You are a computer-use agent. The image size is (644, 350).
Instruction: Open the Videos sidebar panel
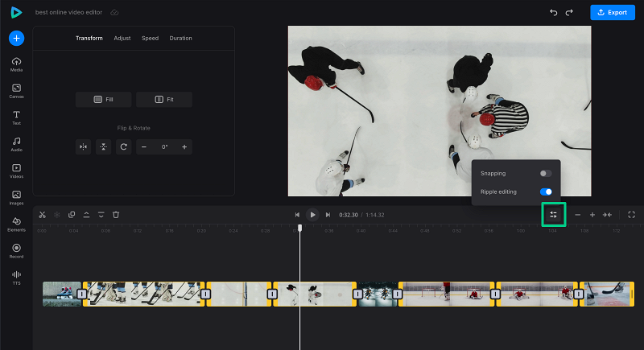click(x=16, y=171)
